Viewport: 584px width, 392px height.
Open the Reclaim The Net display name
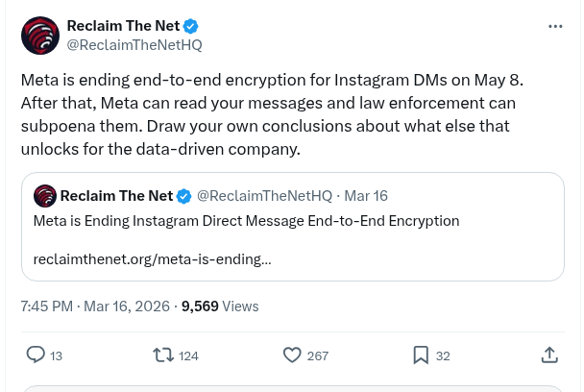[x=123, y=26]
